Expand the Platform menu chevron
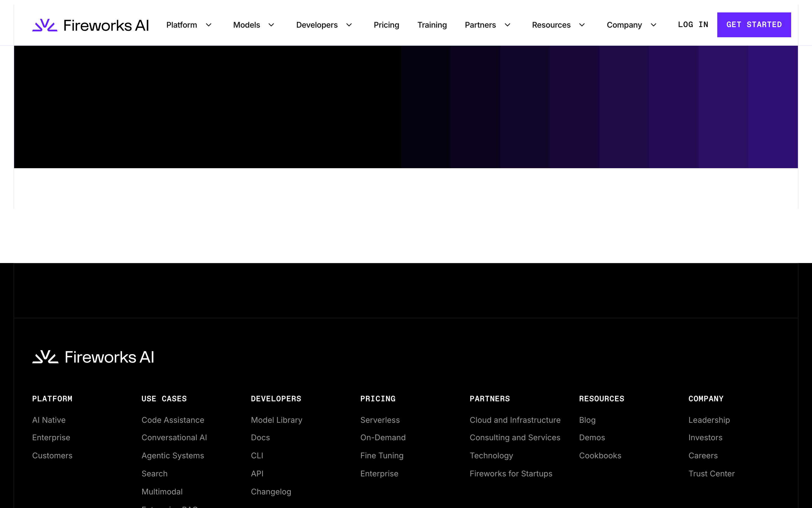 coord(208,25)
